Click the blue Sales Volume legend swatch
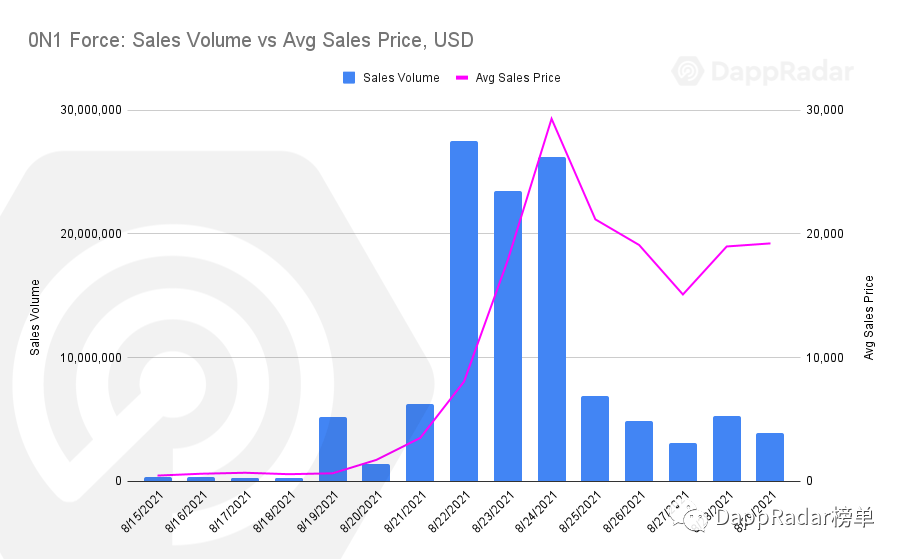904x559 pixels. click(x=349, y=77)
